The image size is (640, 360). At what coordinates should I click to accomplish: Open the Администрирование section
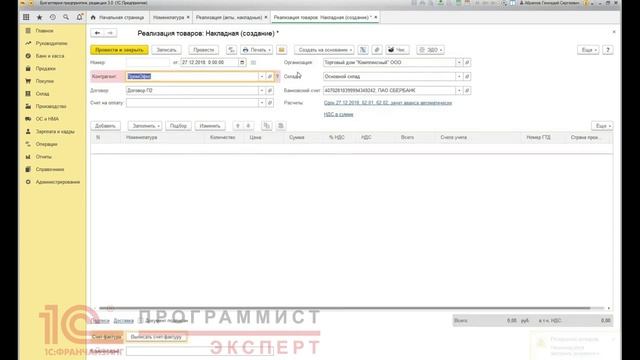[x=58, y=182]
